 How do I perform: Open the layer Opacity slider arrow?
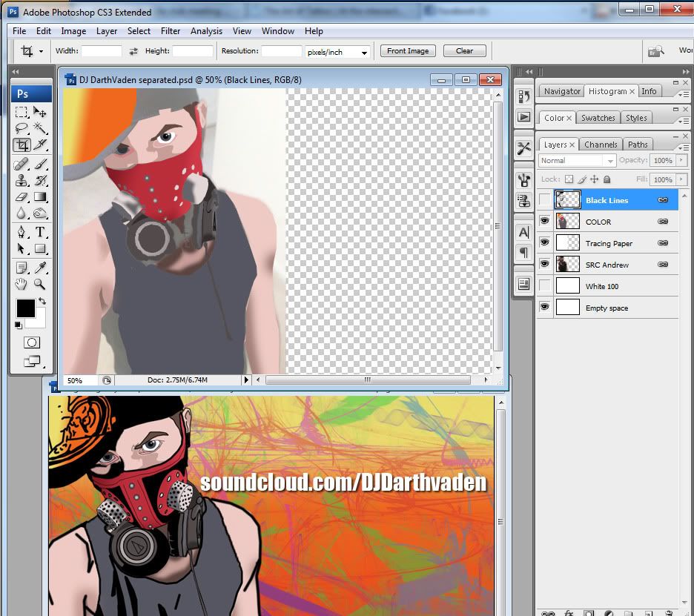coord(681,160)
